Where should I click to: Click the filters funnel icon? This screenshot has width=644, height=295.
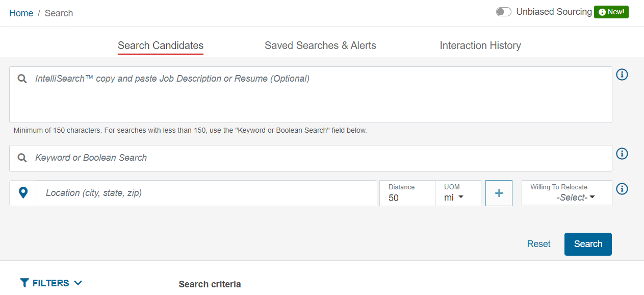(x=24, y=283)
